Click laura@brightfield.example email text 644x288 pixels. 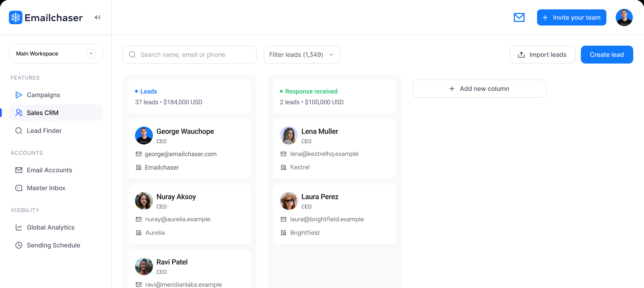coord(327,219)
